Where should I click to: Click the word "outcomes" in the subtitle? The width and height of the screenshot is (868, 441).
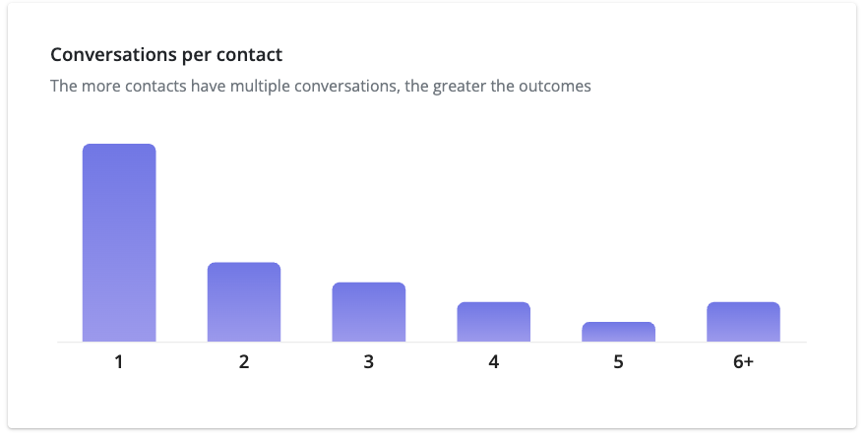tap(557, 86)
